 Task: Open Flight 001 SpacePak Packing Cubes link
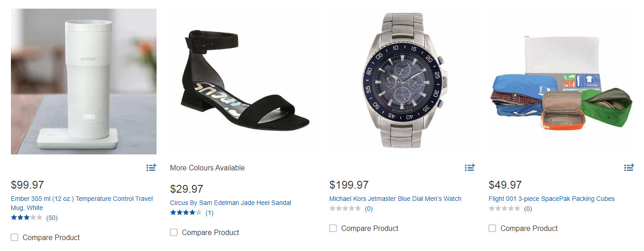pyautogui.click(x=552, y=199)
